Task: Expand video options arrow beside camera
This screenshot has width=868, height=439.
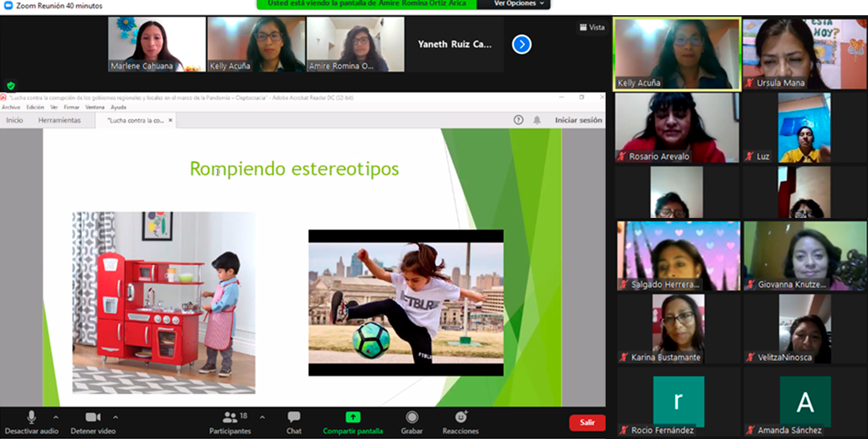Action: coord(115,417)
